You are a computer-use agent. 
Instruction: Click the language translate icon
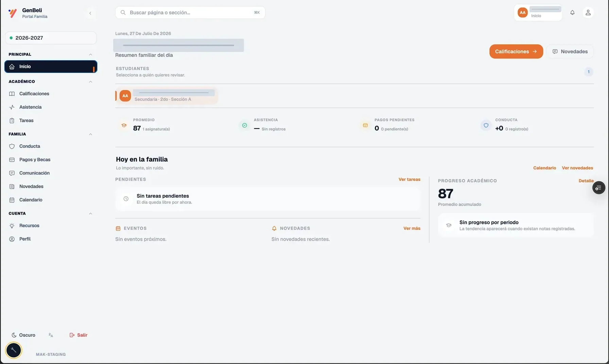[x=51, y=335]
